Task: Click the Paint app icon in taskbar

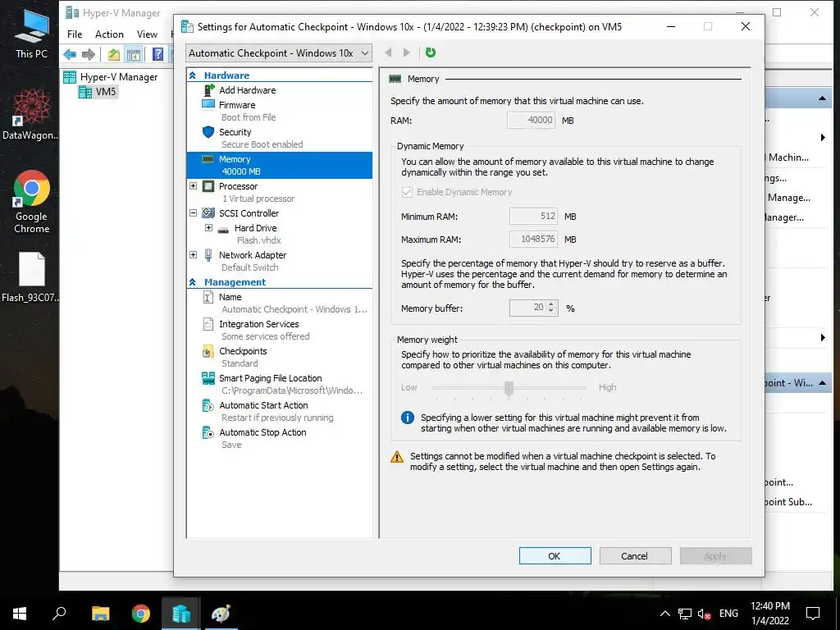Action: (x=221, y=614)
